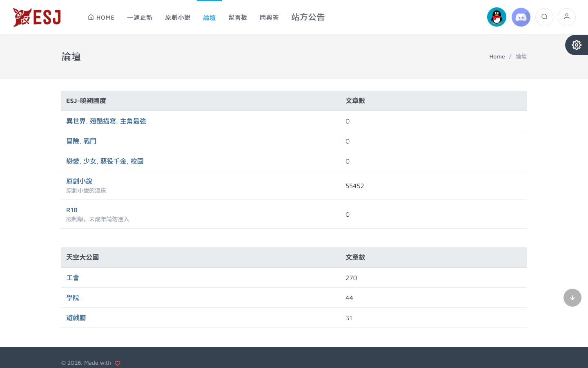Viewport: 588px width, 368px height.
Task: Open the user account icon
Action: (x=567, y=17)
